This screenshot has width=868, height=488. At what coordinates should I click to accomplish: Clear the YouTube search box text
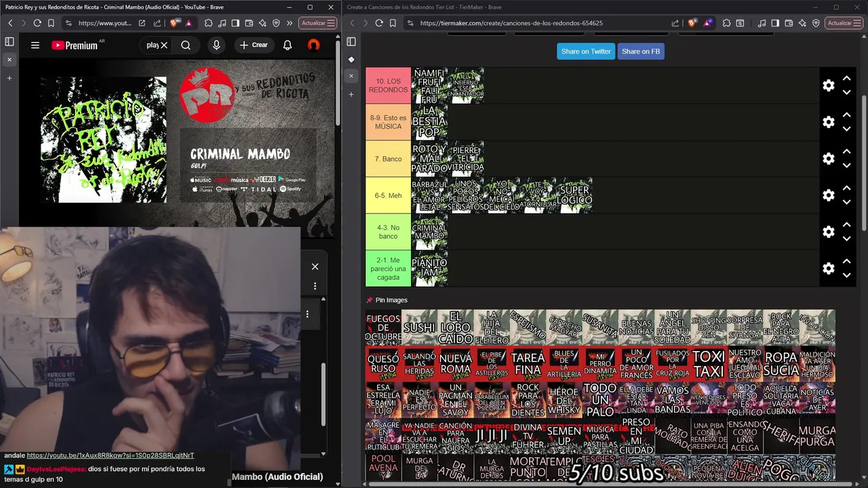[x=164, y=45]
